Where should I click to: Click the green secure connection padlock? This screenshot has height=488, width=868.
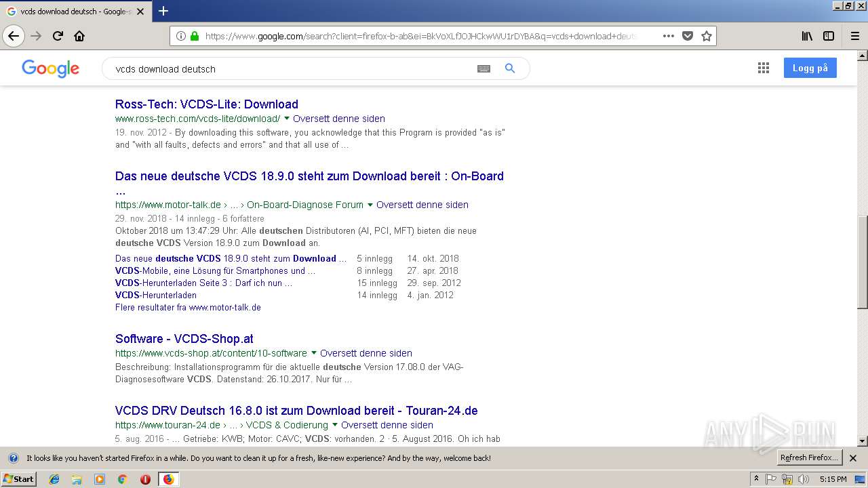tap(195, 36)
